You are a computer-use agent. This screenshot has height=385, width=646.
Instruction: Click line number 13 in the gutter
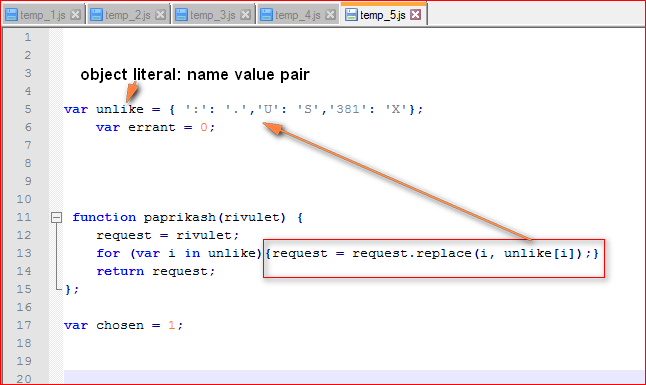click(x=24, y=253)
